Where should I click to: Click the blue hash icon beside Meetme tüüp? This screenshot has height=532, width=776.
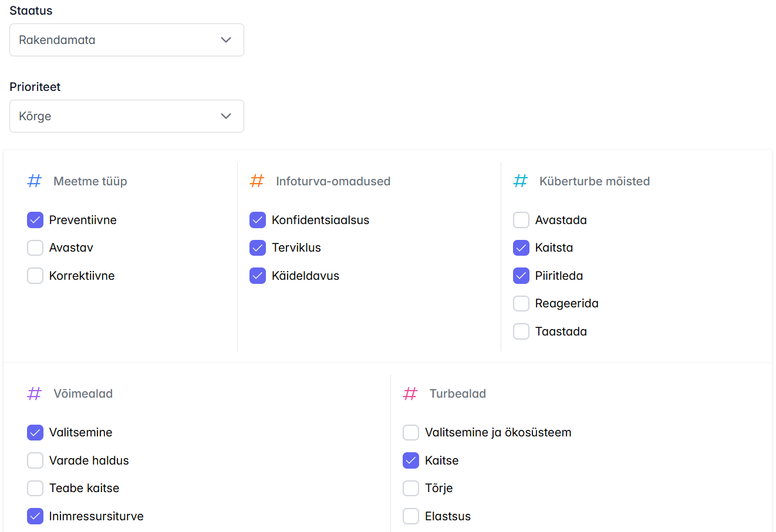point(35,181)
